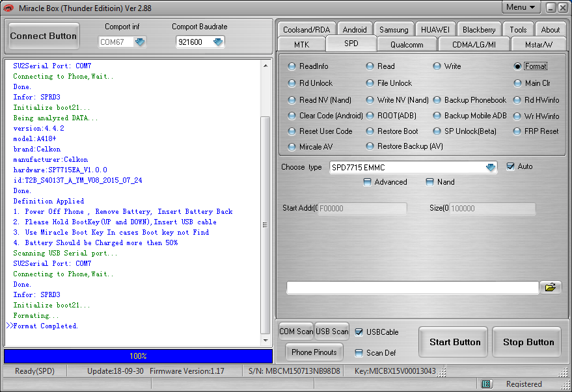Switch to the HUAWEI tab
572x392 pixels.
pos(435,29)
